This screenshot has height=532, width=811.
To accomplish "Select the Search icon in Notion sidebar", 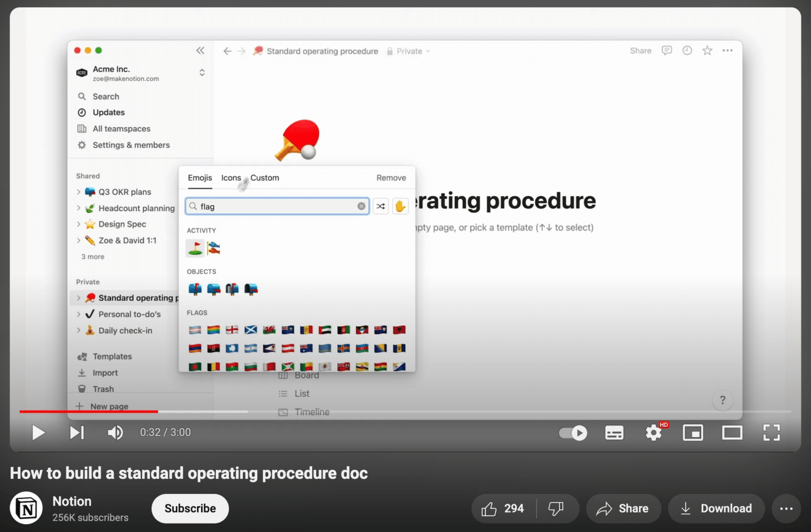I will (82, 97).
